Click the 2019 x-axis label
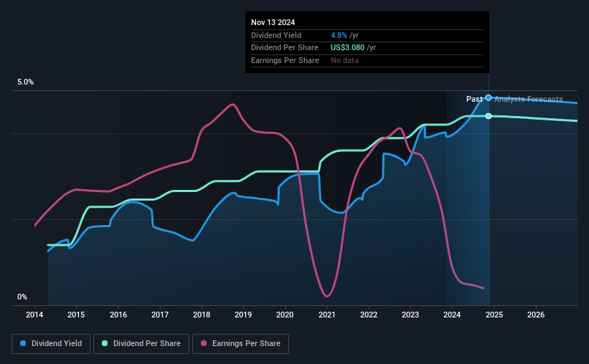Screen dimensions: 589x364 pyautogui.click(x=243, y=315)
